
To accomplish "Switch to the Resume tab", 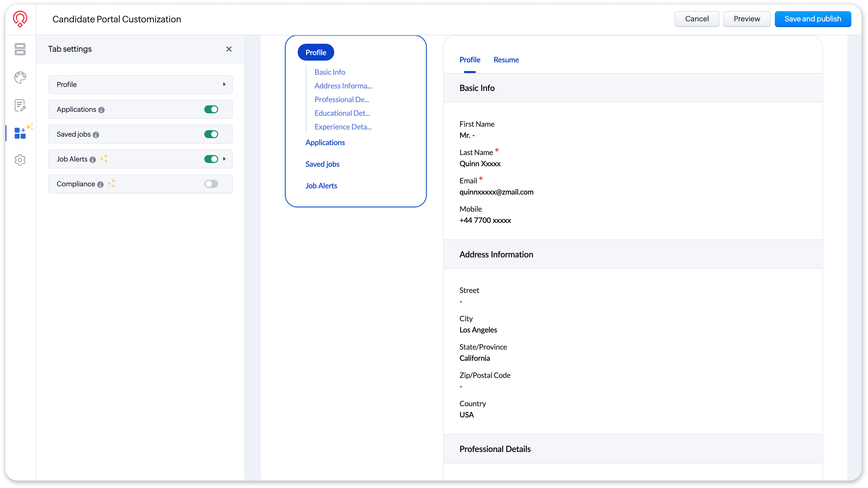I will (x=506, y=60).
